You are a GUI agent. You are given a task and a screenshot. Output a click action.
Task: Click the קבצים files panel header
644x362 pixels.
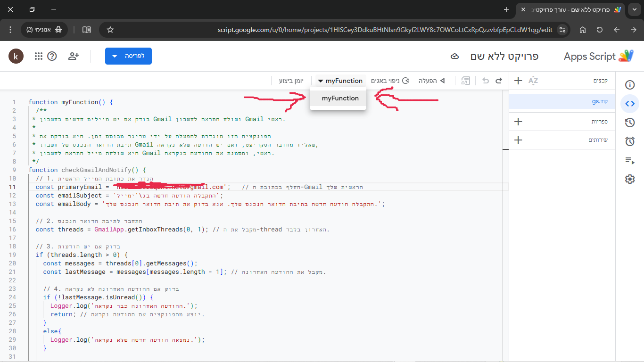[x=600, y=81]
